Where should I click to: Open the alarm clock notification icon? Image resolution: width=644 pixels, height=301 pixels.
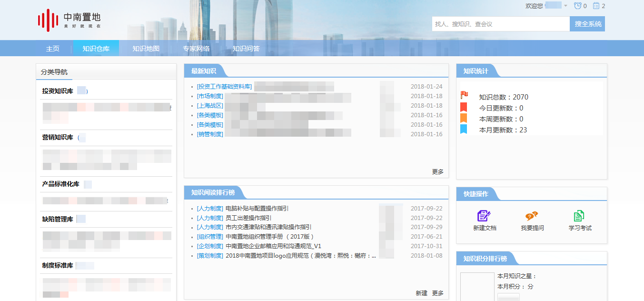point(578,6)
